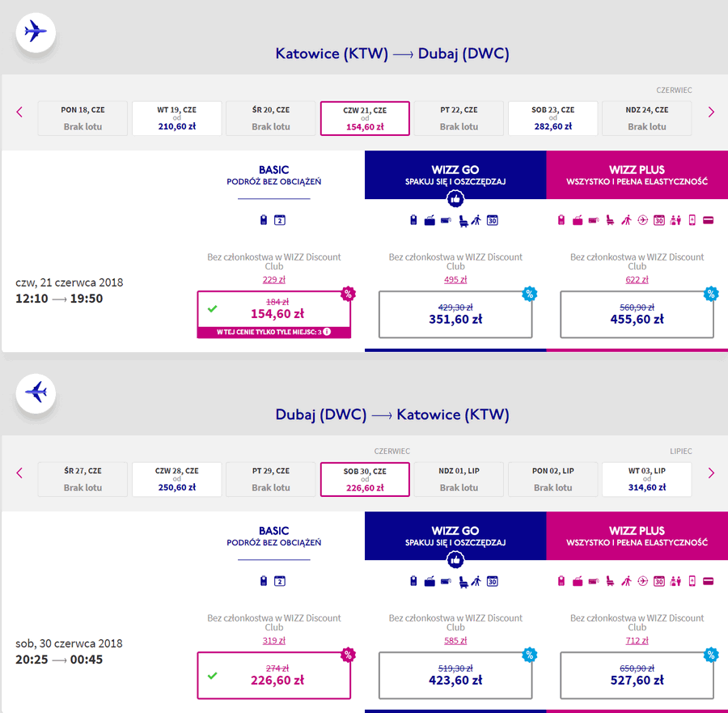Show later return dates with right arrow
Viewport: 728px width, 713px height.
tap(711, 473)
